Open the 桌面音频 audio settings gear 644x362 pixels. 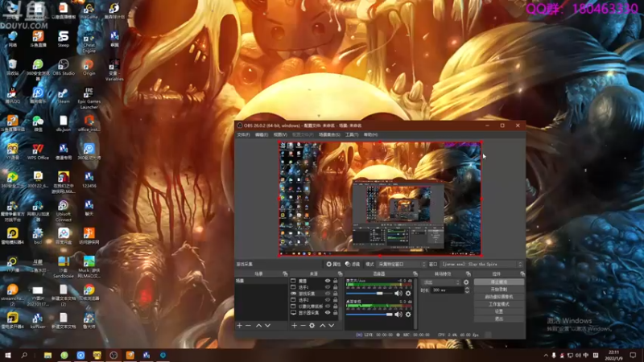tap(408, 315)
